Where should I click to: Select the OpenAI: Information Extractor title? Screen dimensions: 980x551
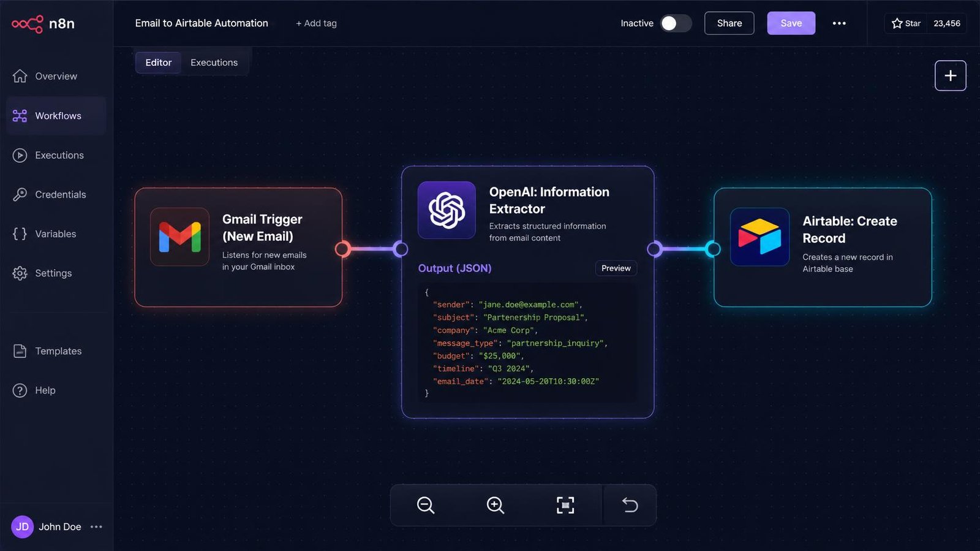549,200
